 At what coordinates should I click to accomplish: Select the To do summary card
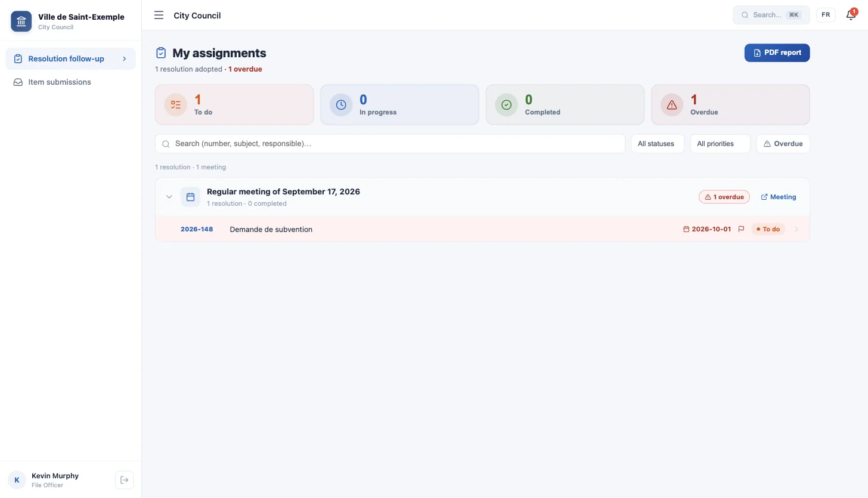click(234, 105)
